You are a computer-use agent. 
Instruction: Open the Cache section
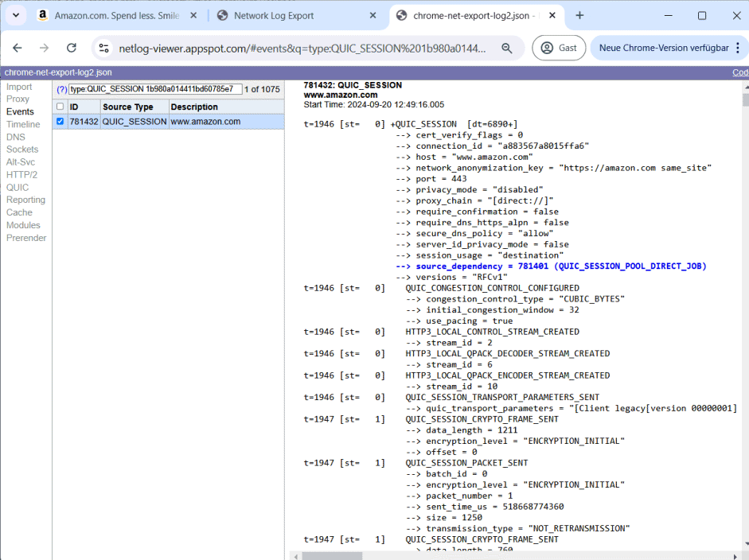pyautogui.click(x=19, y=212)
